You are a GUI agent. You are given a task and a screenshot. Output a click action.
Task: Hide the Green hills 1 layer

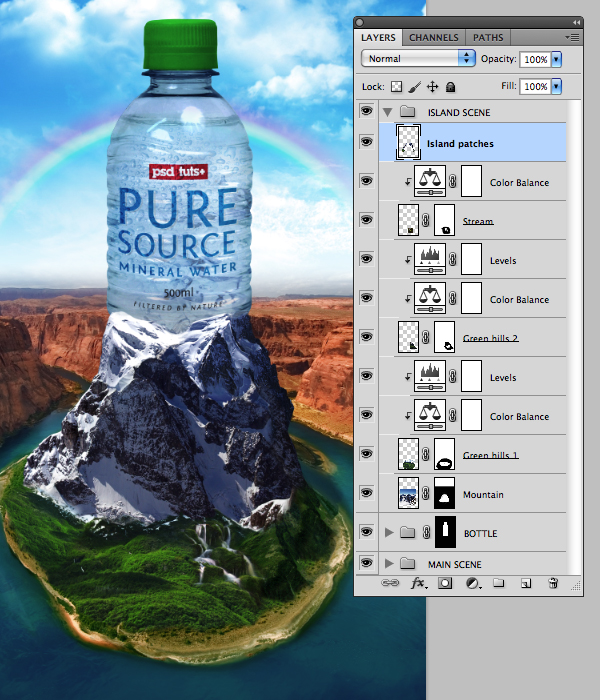[x=367, y=454]
